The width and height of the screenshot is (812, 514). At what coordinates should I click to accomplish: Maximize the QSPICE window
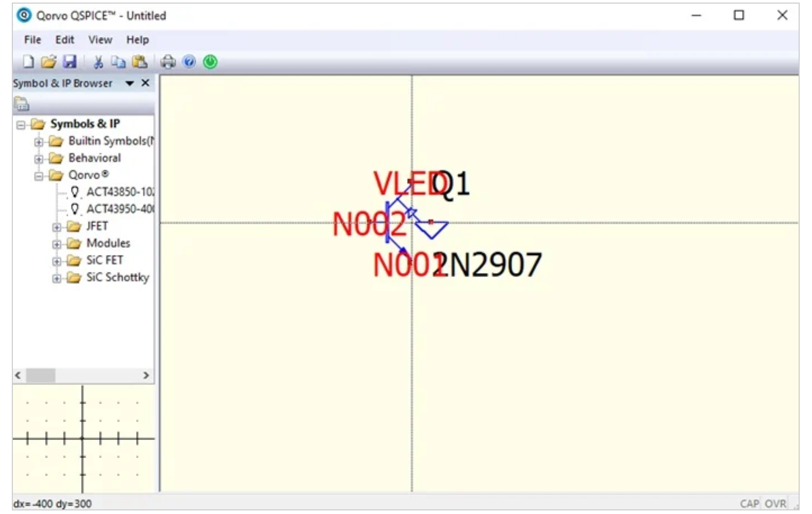(x=739, y=15)
